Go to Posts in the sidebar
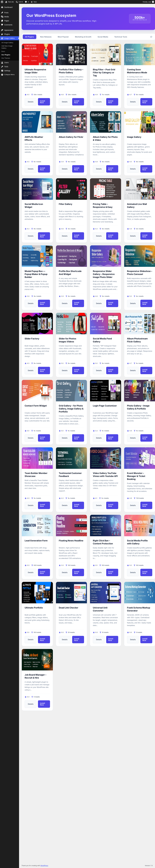The height and width of the screenshot is (868, 155). pos(9,13)
